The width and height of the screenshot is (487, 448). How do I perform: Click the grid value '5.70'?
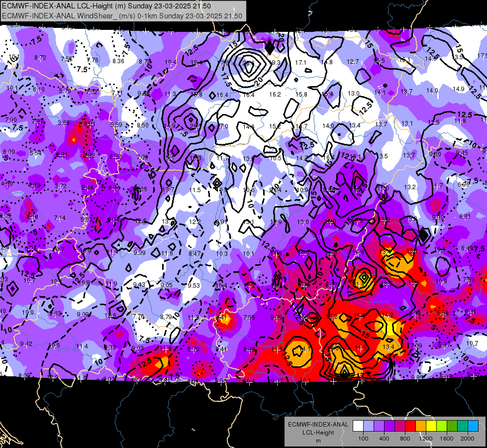pos(194,349)
